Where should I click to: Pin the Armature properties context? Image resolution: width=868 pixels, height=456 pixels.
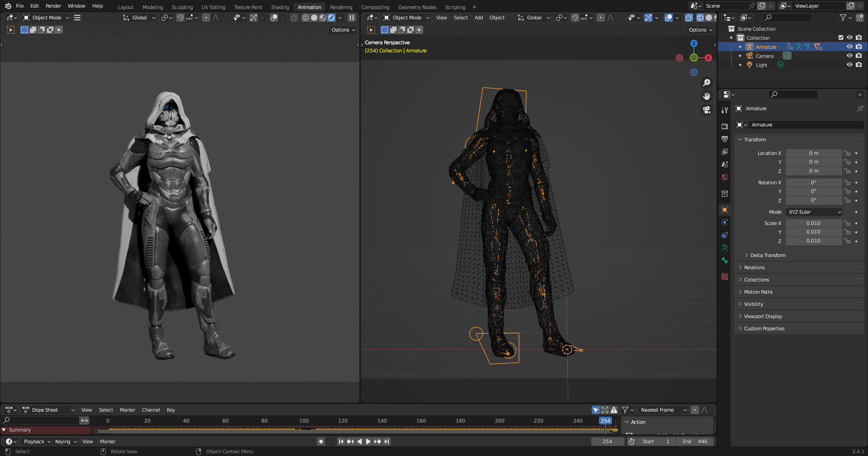[860, 108]
